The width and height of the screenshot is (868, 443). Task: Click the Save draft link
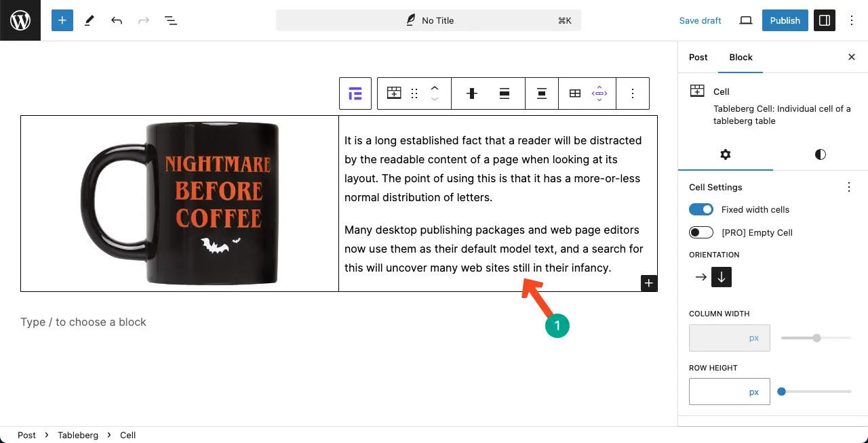701,20
